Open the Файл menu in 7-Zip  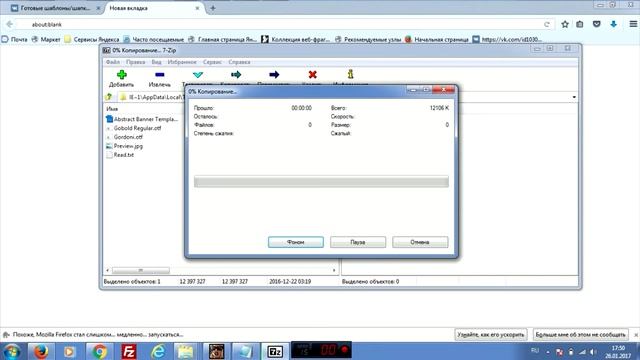[113, 62]
